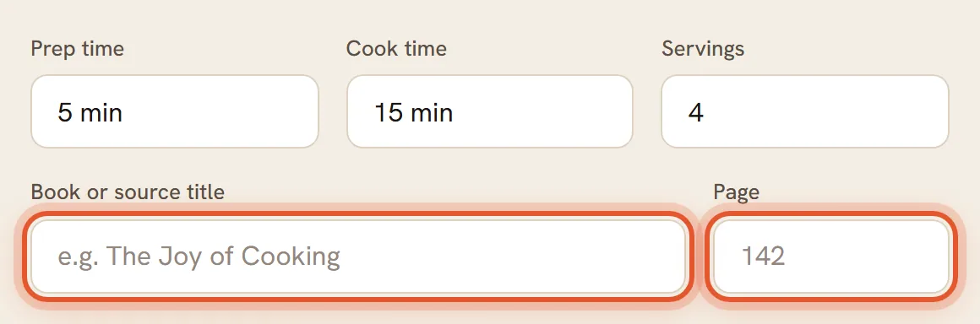Click the "Cook time" label text
The height and width of the screenshot is (324, 980).
click(396, 49)
